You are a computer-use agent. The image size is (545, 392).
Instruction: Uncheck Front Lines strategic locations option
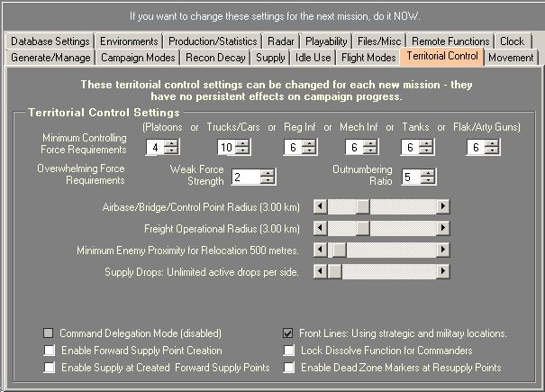pos(288,333)
